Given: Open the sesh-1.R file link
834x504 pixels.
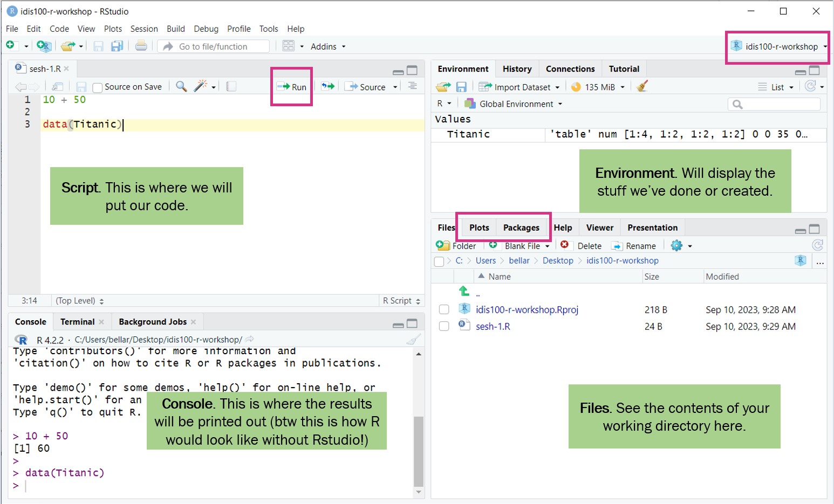Looking at the screenshot, I should [x=493, y=326].
